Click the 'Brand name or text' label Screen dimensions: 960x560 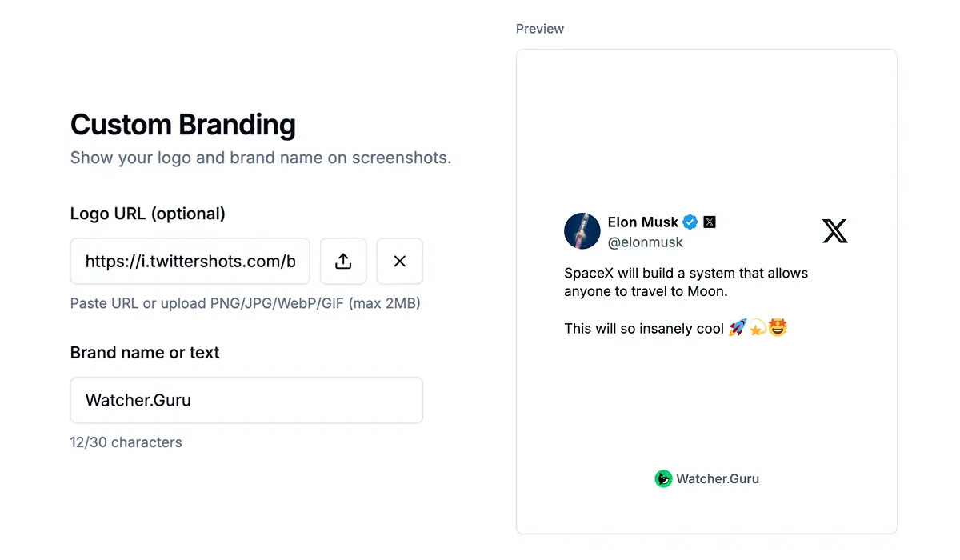145,353
